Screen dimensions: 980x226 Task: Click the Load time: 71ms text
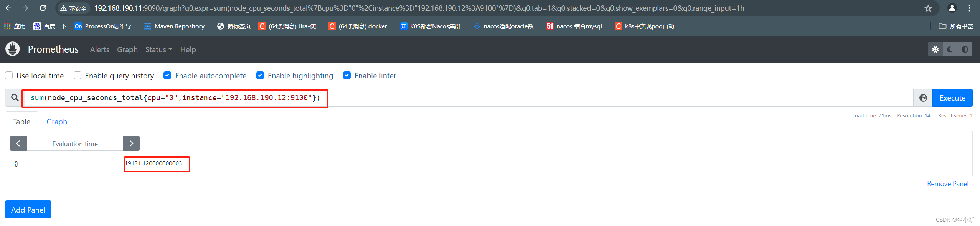click(x=872, y=115)
